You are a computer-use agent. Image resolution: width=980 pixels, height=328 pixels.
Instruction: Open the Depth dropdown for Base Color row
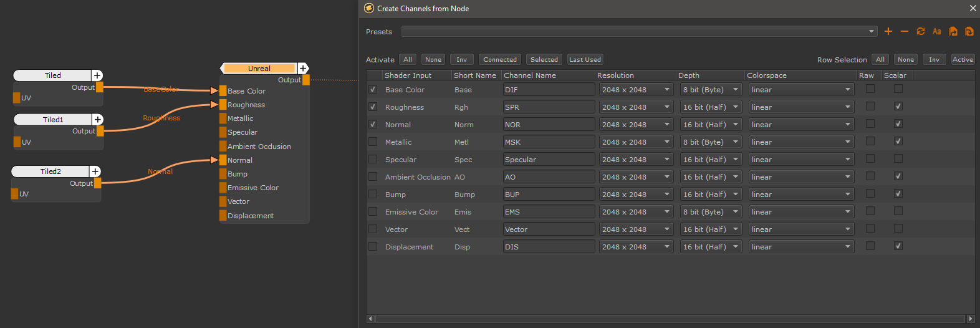pyautogui.click(x=711, y=90)
